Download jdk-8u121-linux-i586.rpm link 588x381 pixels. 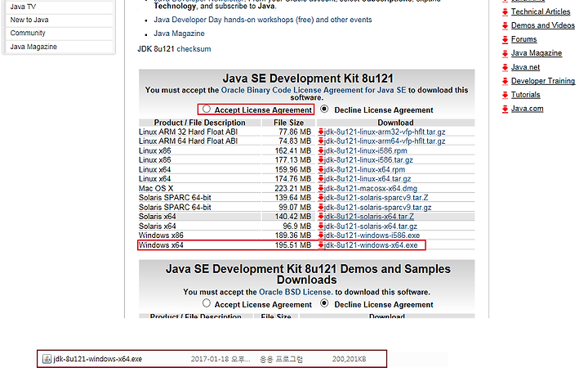coord(366,151)
